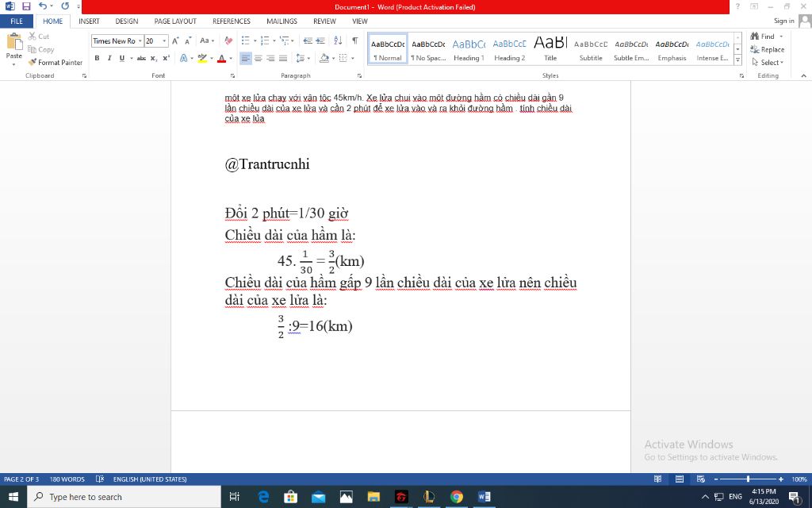Screen dimensions: 812x508
Task: Click the Windows search box
Action: point(124,497)
